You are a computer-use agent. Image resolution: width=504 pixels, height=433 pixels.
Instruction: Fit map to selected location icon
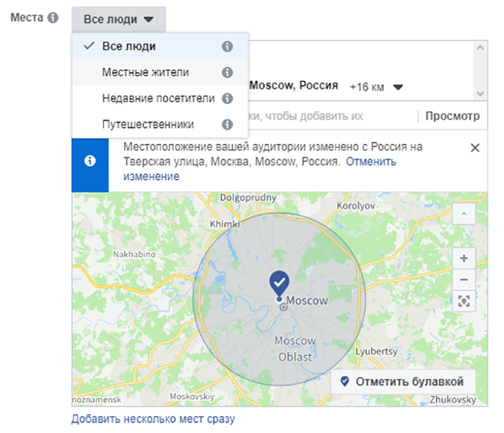[464, 301]
